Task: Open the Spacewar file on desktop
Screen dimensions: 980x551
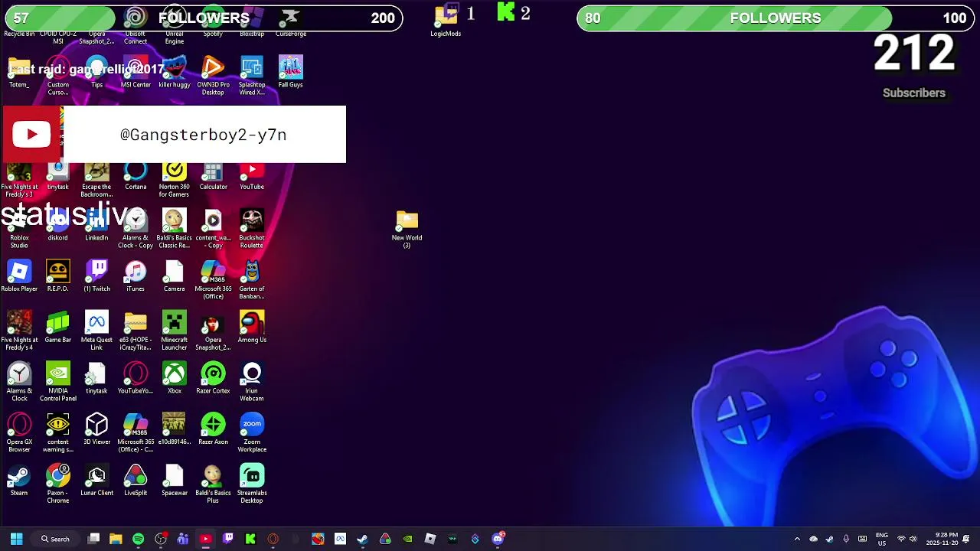Action: click(x=175, y=481)
